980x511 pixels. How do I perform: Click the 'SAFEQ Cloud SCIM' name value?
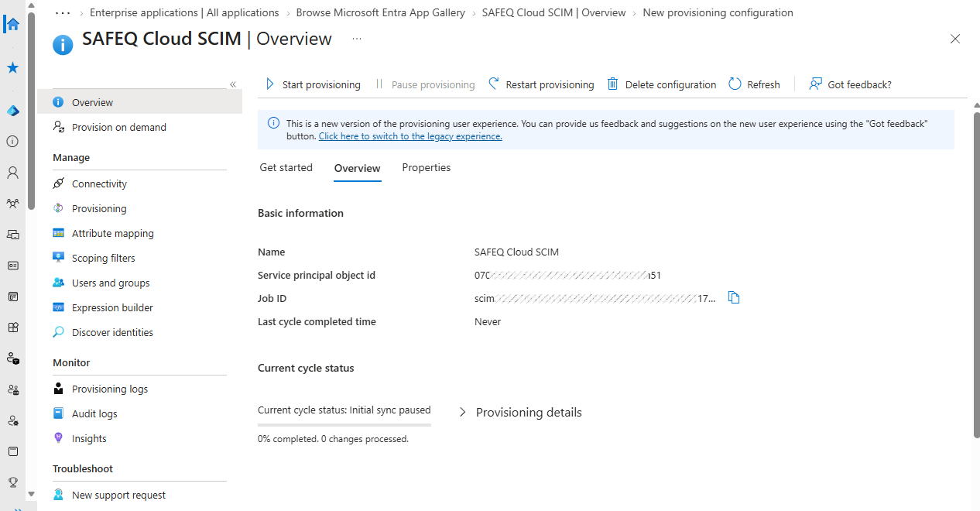pyautogui.click(x=516, y=252)
